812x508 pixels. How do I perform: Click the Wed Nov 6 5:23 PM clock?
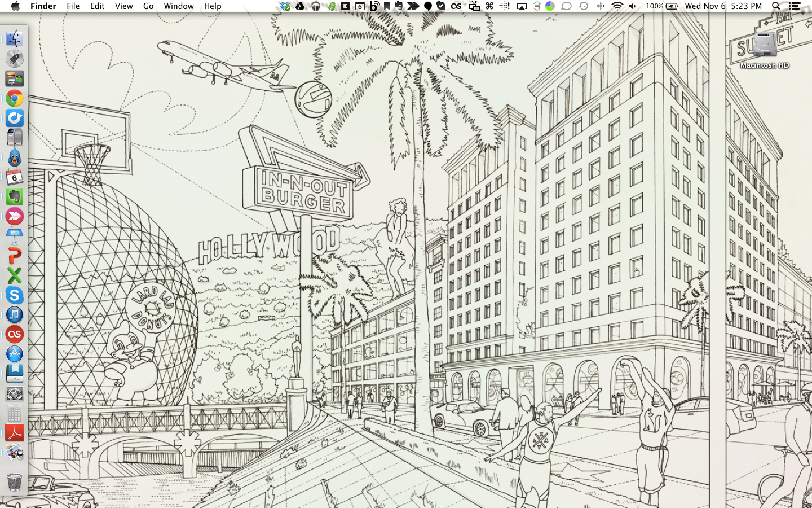click(x=723, y=6)
